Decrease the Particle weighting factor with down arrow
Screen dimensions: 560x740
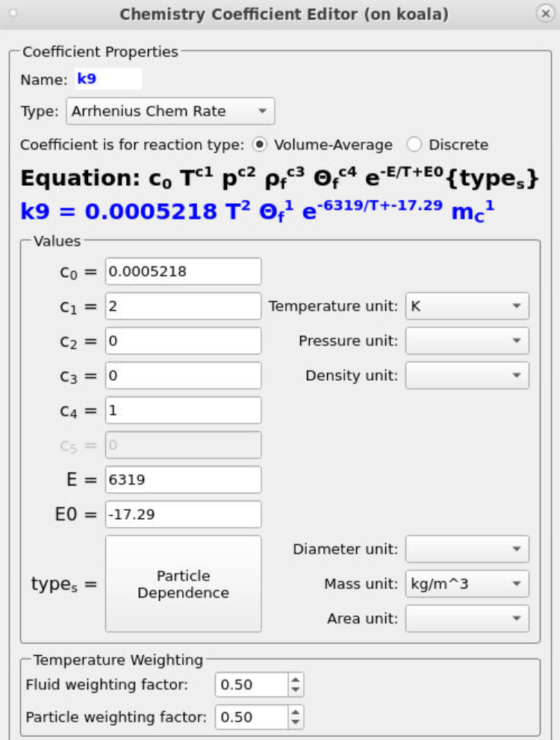296,722
